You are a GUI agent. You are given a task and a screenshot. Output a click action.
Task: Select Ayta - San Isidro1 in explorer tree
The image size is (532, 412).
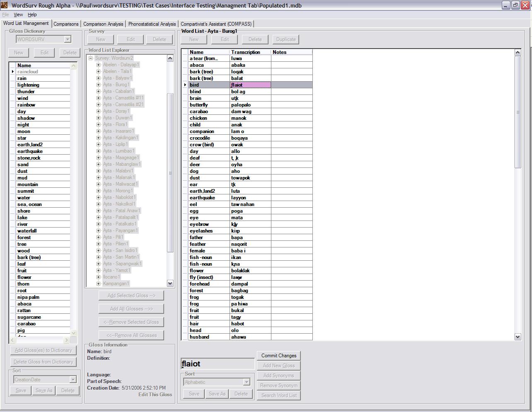pyautogui.click(x=120, y=250)
